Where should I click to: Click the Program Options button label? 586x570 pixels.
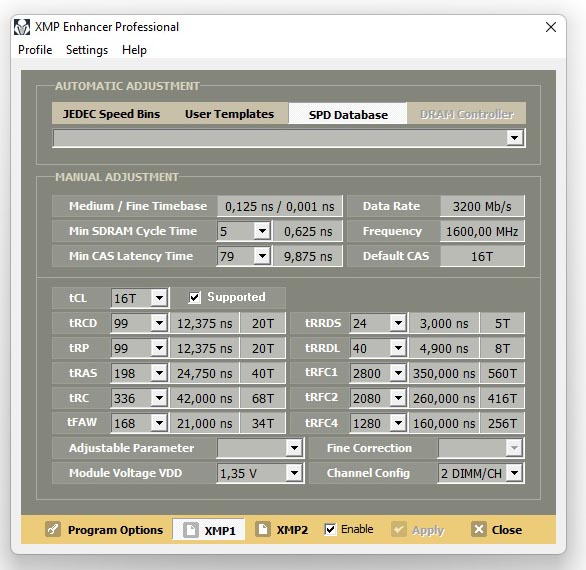[x=115, y=530]
